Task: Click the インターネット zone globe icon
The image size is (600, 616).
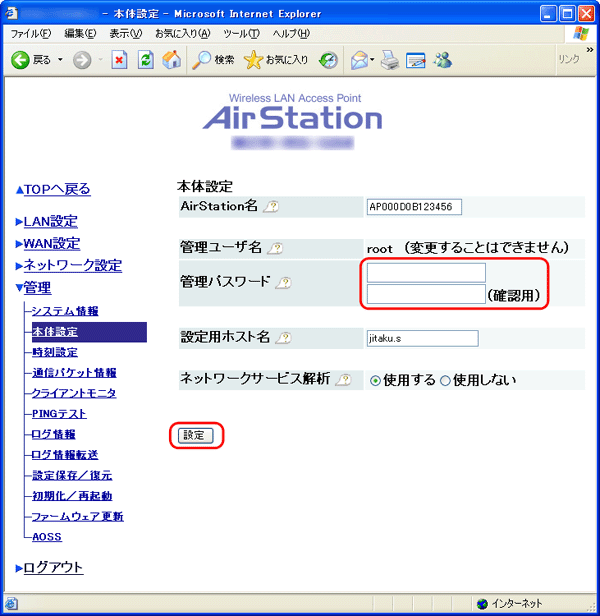Action: [482, 603]
